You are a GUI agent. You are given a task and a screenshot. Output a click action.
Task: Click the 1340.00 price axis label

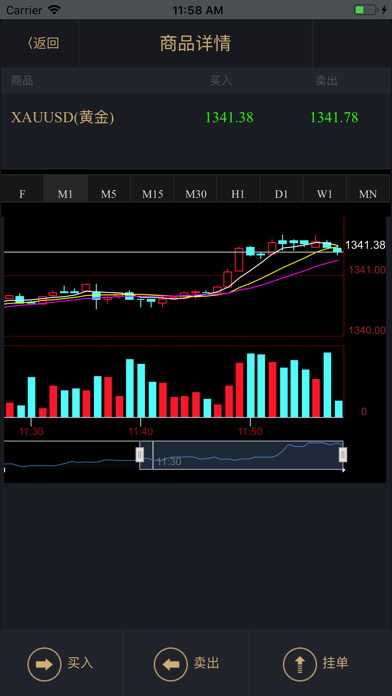367,330
